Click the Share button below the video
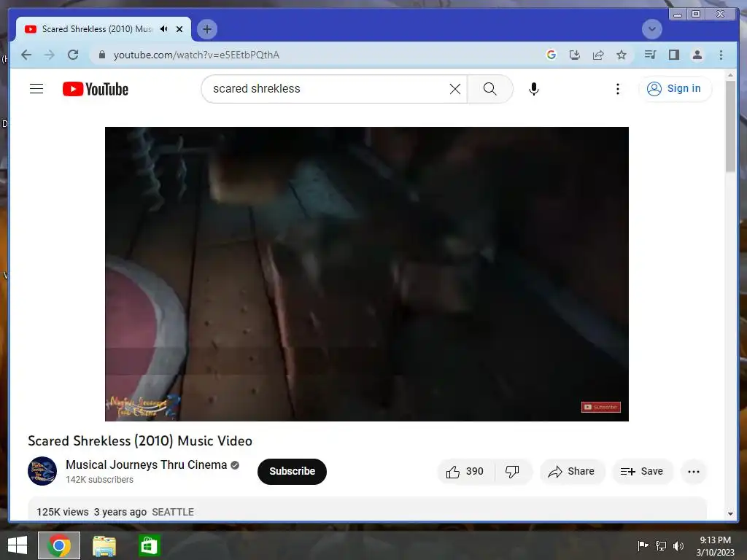Viewport: 747px width, 560px height. pyautogui.click(x=572, y=472)
